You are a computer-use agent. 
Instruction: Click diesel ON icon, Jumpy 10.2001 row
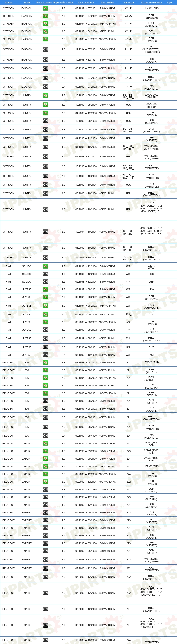tap(45, 232)
